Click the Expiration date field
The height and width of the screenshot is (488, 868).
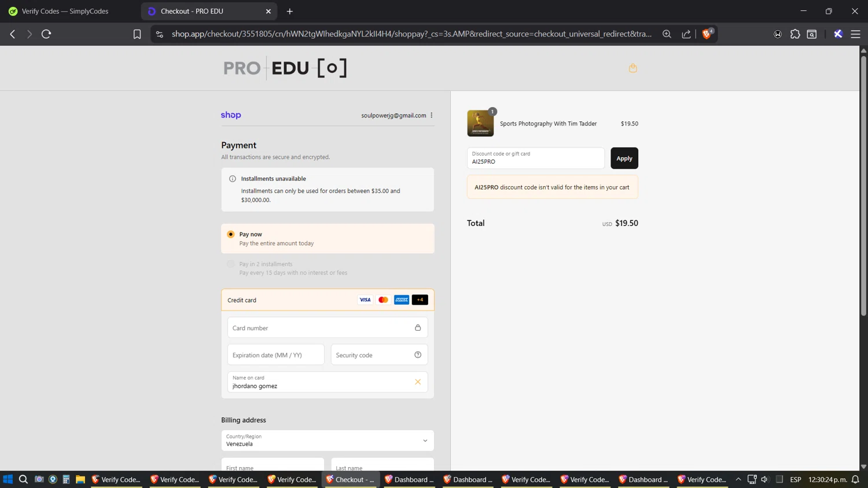(x=276, y=355)
